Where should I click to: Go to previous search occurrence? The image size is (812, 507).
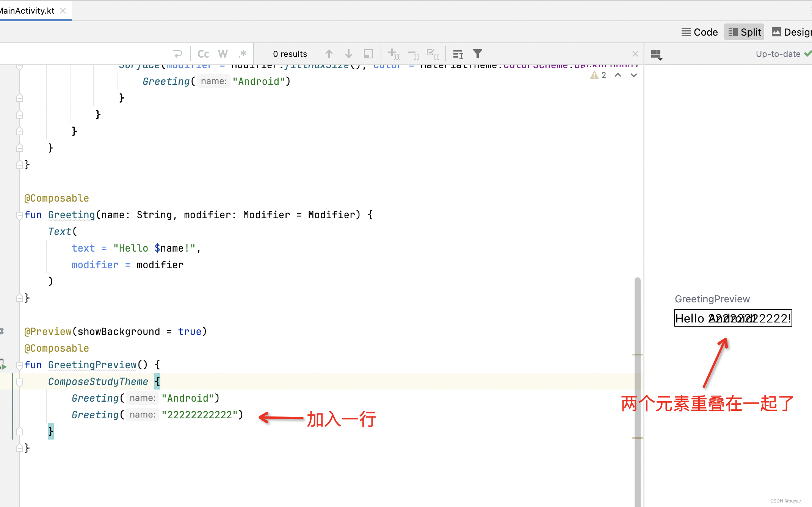[x=329, y=54]
